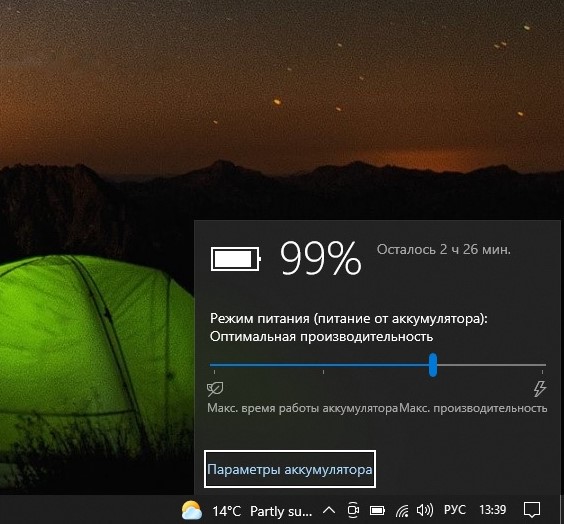The width and height of the screenshot is (564, 524).
Task: Click the large battery icon in the flyout
Action: (x=236, y=259)
